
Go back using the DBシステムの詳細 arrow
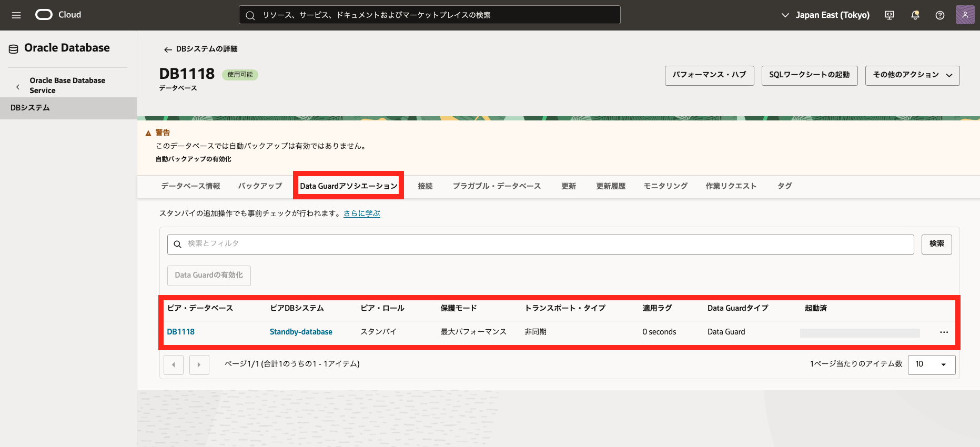pos(168,49)
